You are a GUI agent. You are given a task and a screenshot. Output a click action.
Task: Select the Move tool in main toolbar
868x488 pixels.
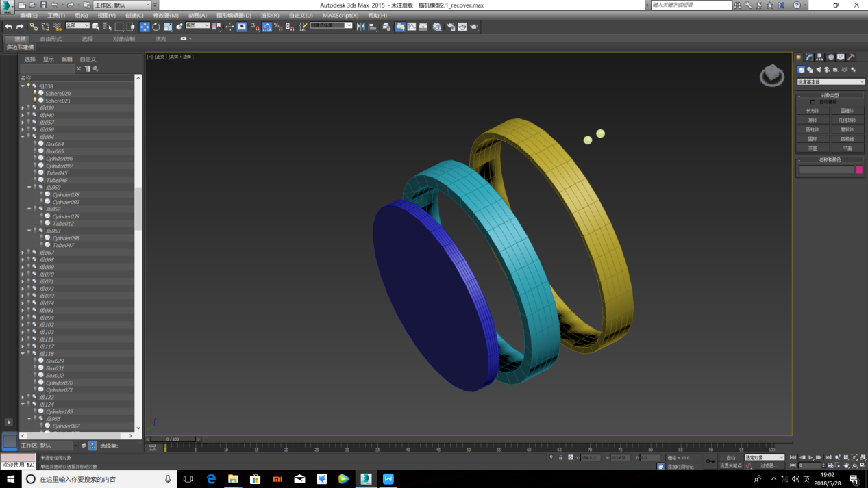point(145,27)
